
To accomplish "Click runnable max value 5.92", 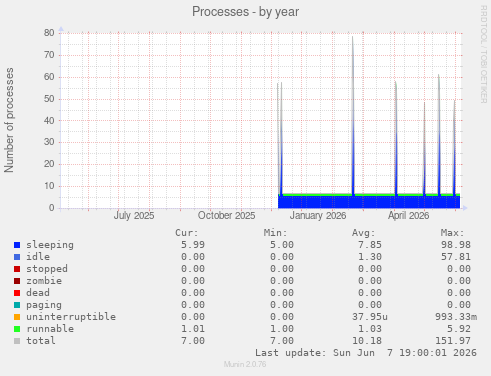I will pos(459,329).
